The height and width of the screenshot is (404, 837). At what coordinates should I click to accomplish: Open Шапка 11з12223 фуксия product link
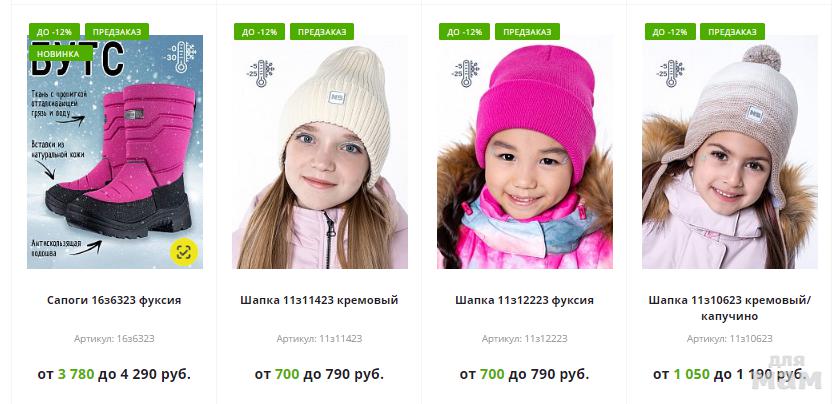click(x=524, y=300)
